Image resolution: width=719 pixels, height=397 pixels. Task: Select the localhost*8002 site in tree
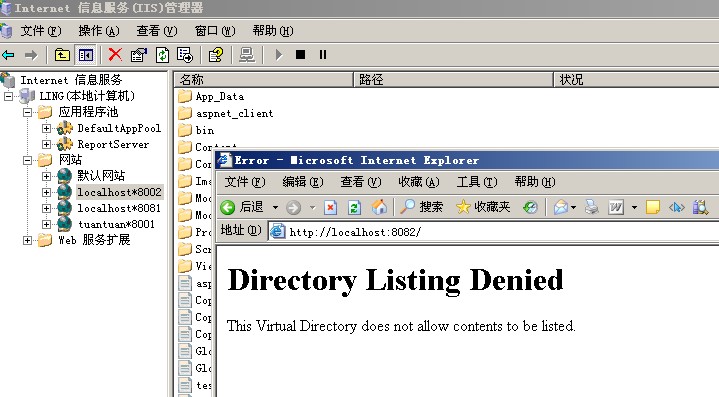[119, 192]
